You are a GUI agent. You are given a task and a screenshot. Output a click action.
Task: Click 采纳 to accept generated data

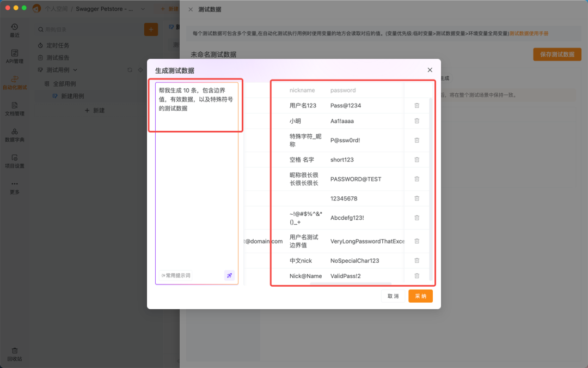(x=420, y=295)
